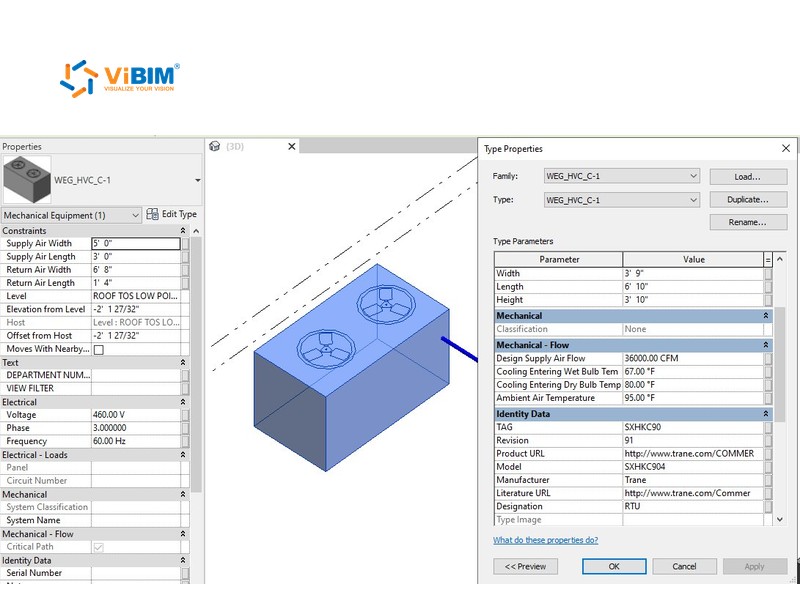Click the TAG value SXHKC90
Image resolution: width=800 pixels, height=600 pixels.
coord(693,427)
